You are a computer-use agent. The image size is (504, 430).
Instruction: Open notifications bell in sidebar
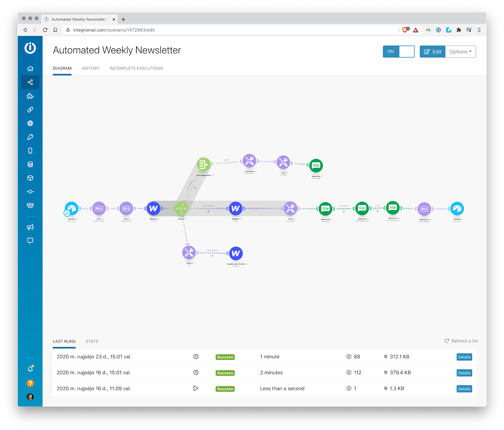pyautogui.click(x=30, y=369)
